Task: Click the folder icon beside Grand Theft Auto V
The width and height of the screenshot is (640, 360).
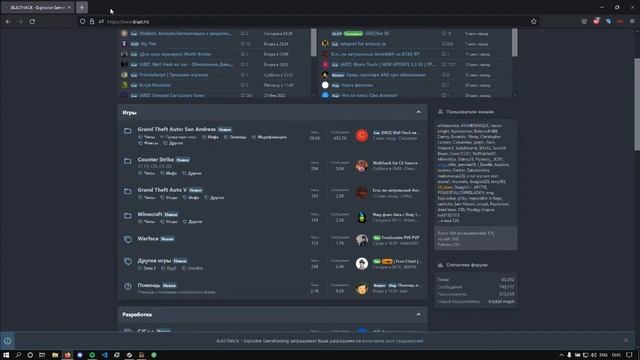Action: pyautogui.click(x=128, y=191)
